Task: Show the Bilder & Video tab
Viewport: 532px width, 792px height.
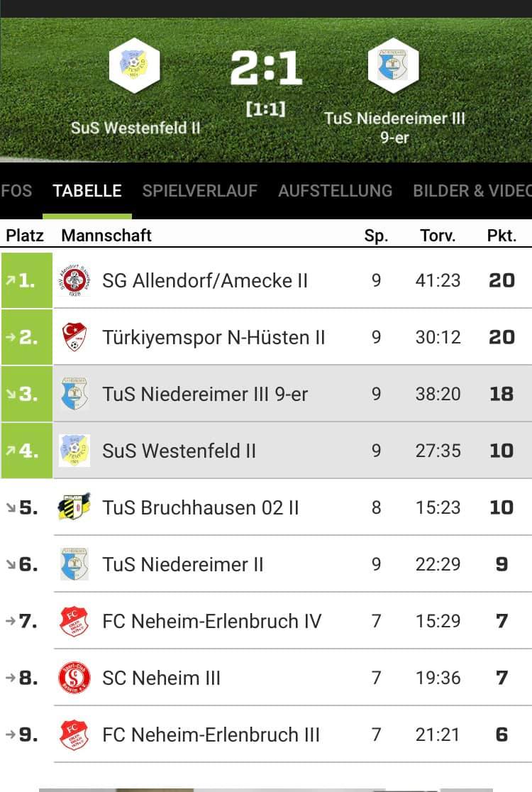Action: coord(472,191)
